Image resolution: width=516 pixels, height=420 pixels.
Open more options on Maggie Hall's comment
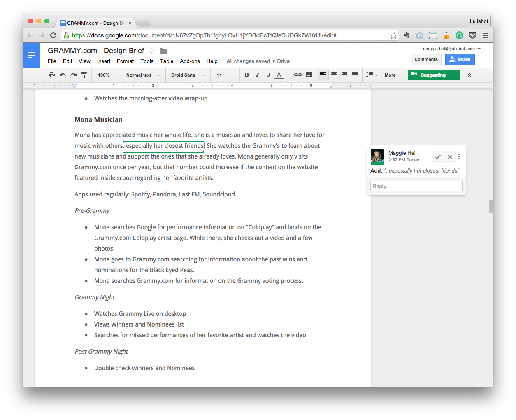459,157
